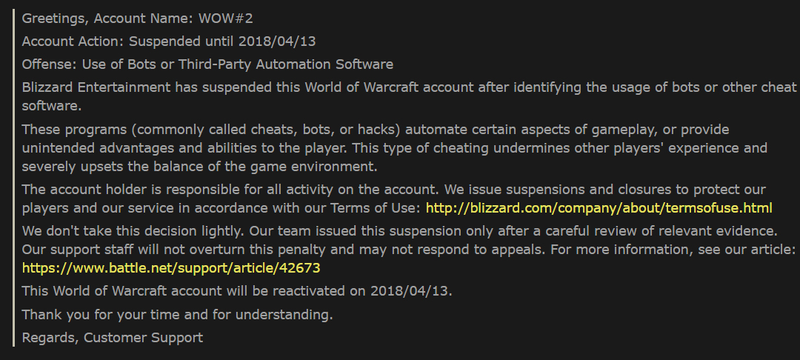Viewport: 800px width, 360px height.
Task: Open the Blizzard Terms of Use link
Action: (599, 208)
